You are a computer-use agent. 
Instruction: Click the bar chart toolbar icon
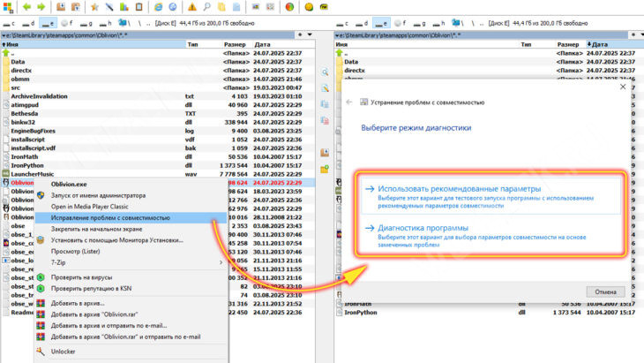[124, 7]
